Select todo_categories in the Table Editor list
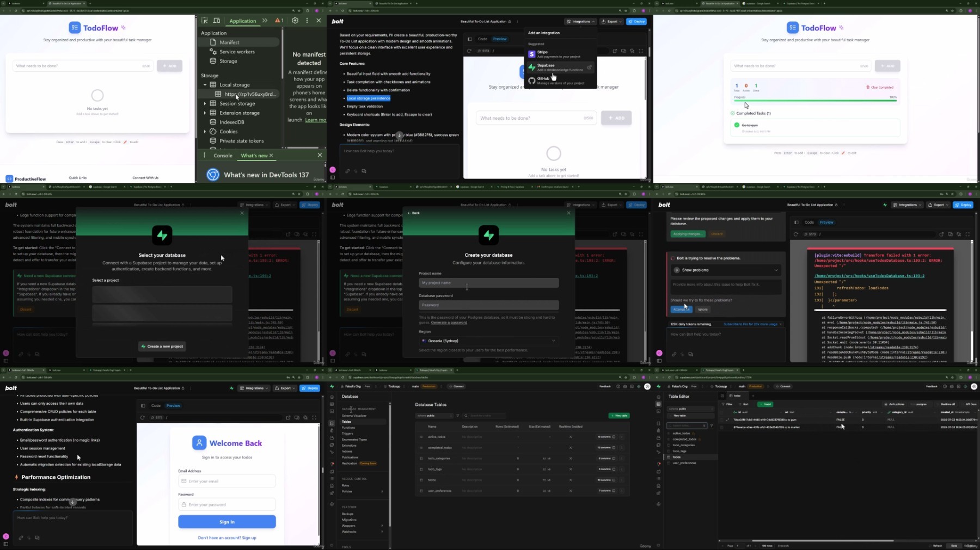The width and height of the screenshot is (980, 550). coord(683,445)
